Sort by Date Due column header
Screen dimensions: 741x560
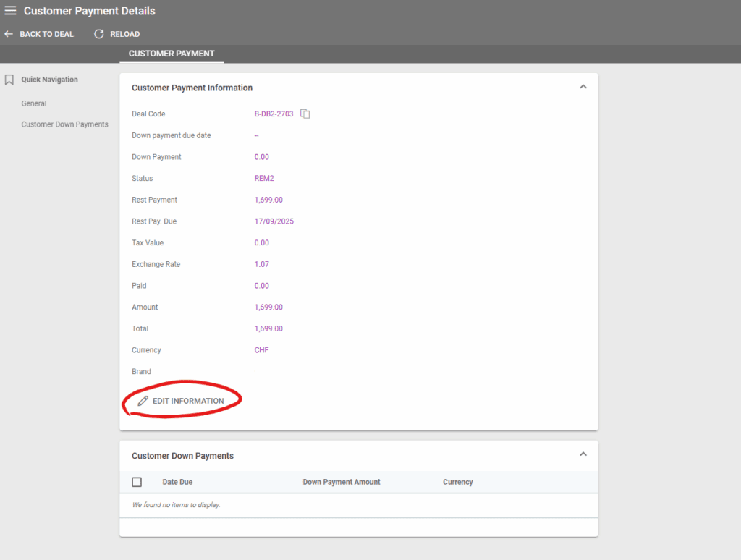[x=177, y=482]
